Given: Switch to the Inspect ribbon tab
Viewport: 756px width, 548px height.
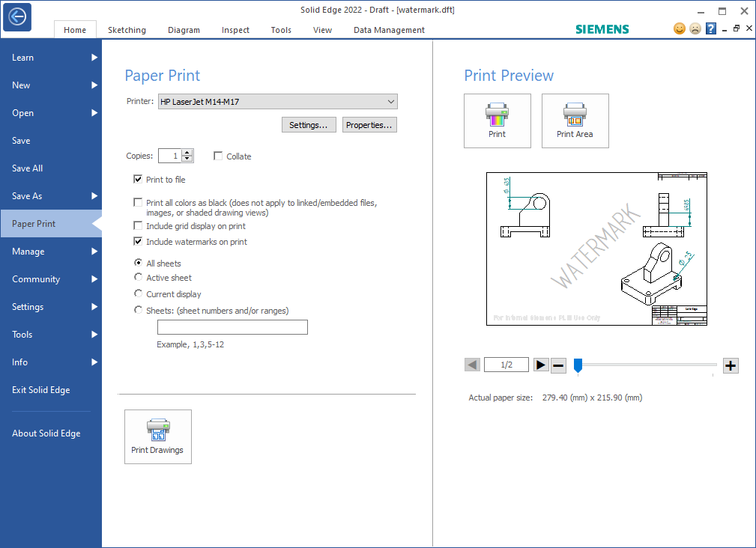Looking at the screenshot, I should [235, 30].
